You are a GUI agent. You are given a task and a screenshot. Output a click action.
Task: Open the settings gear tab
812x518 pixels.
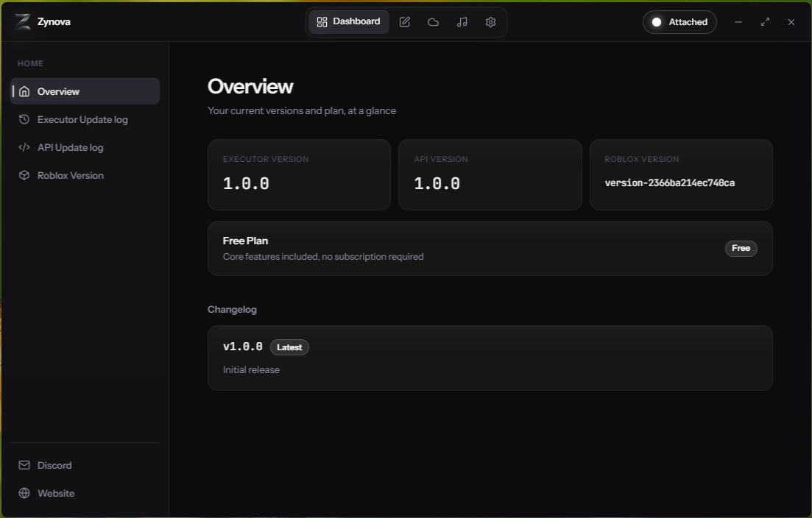point(490,22)
